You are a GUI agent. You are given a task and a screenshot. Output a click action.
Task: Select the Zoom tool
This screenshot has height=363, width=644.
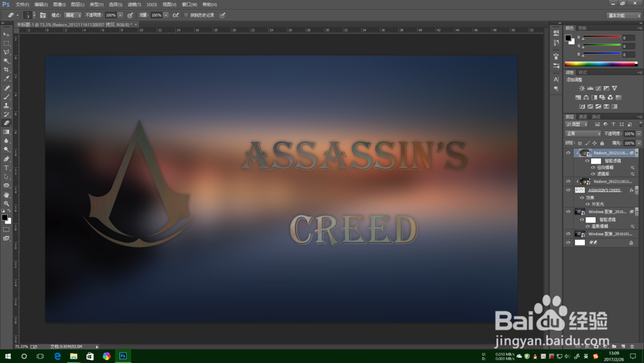[6, 204]
